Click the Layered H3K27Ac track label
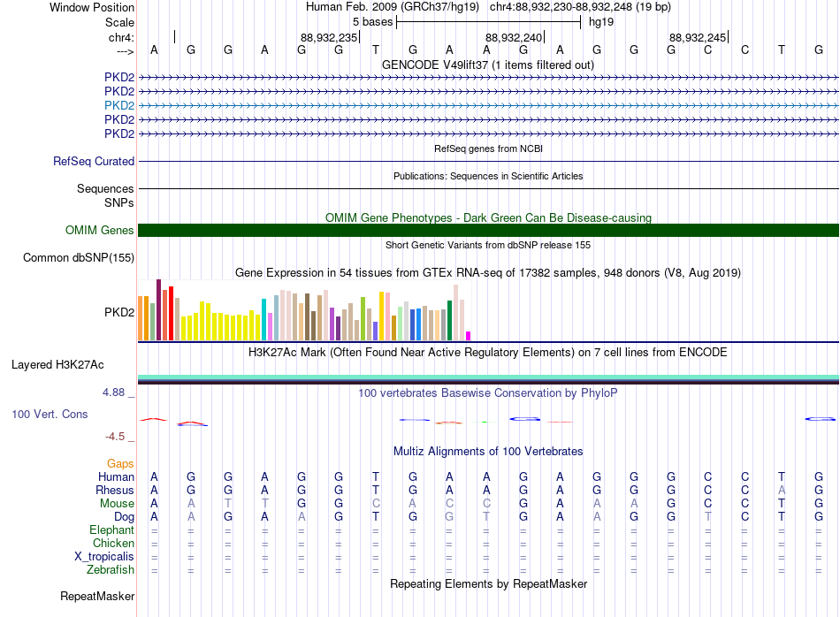The image size is (840, 617). [57, 365]
